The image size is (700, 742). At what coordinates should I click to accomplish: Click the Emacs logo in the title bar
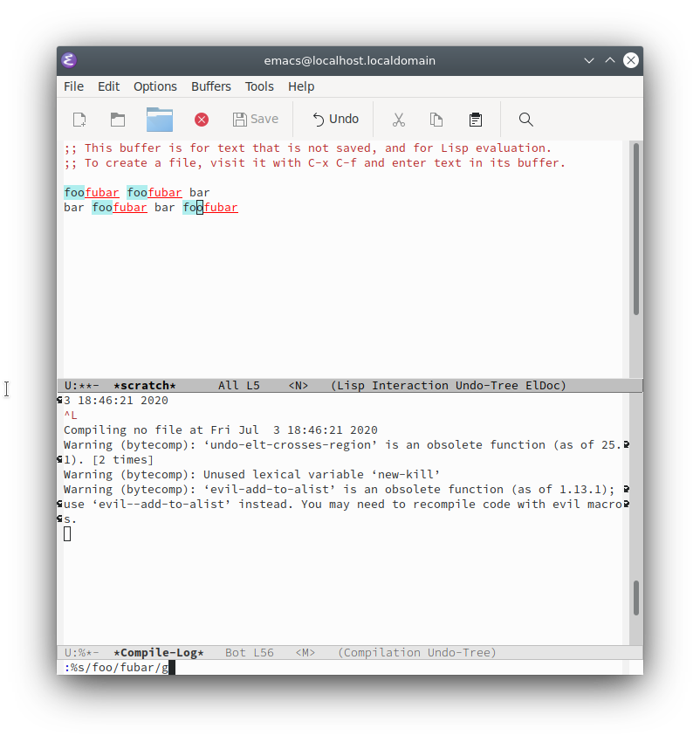click(x=69, y=60)
